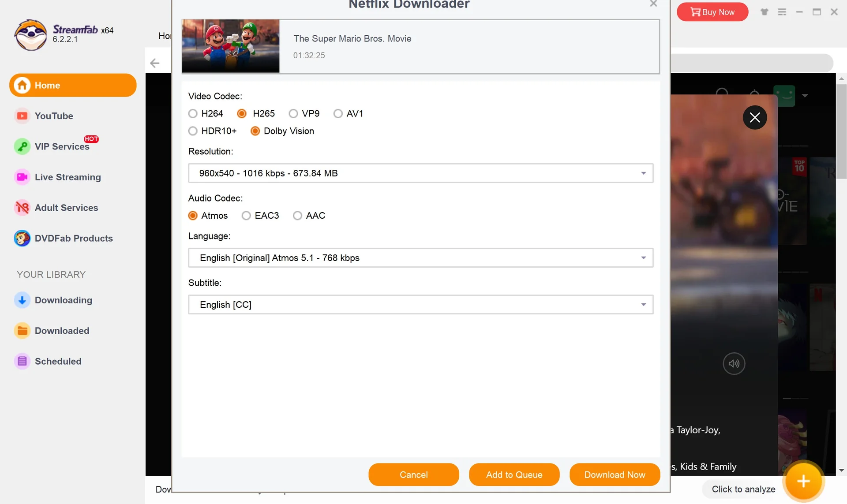The height and width of the screenshot is (504, 847).
Task: Click the scrollbar up arrow
Action: coord(841,78)
